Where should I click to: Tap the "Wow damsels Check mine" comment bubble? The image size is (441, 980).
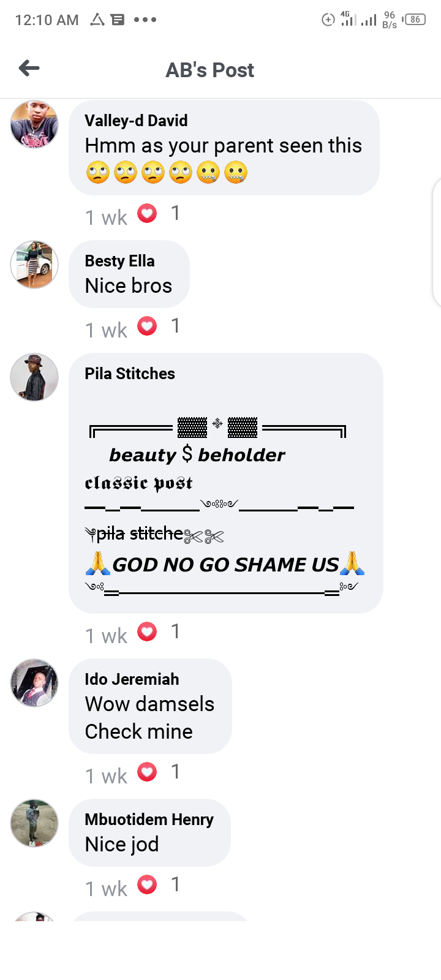pyautogui.click(x=151, y=706)
